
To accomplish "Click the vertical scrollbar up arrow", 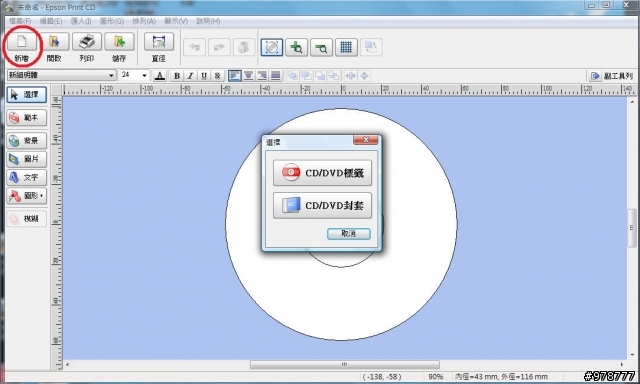I will click(632, 101).
